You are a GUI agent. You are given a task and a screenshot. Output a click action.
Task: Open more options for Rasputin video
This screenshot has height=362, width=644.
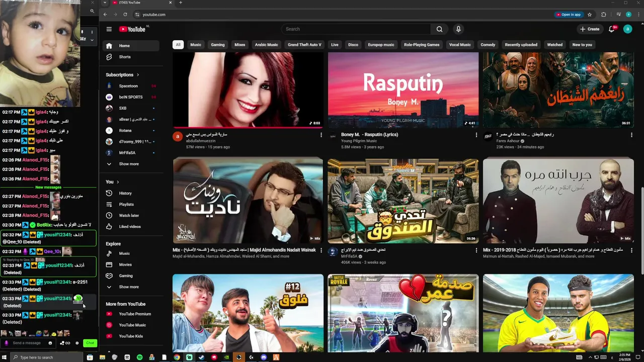(x=476, y=135)
